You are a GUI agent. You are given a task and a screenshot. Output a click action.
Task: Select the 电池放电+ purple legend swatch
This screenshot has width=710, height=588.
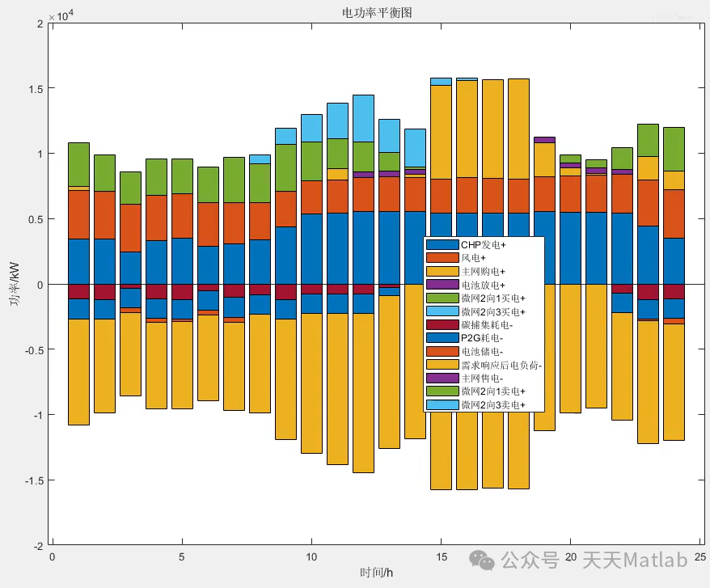442,285
